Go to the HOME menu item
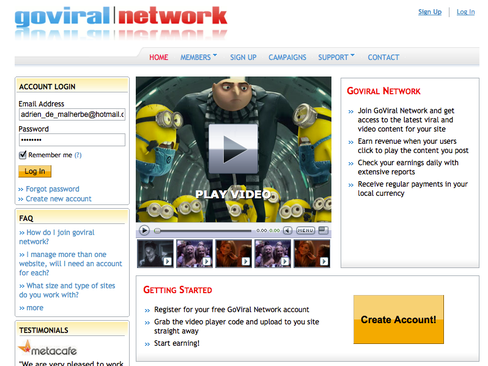488x366 pixels. pos(159,57)
